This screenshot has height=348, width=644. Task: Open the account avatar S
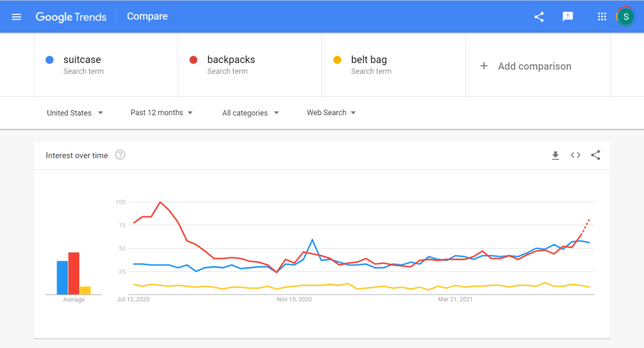click(626, 17)
